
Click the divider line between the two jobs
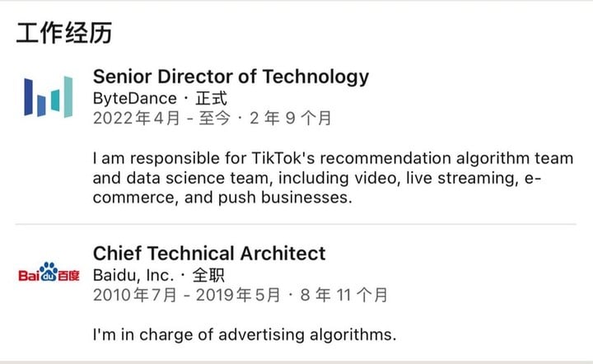296,224
